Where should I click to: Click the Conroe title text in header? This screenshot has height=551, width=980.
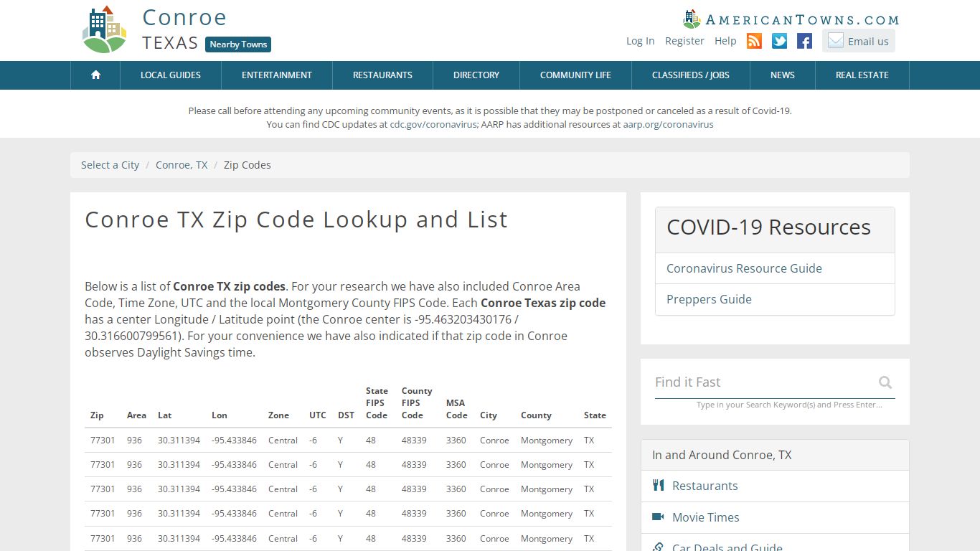(184, 17)
